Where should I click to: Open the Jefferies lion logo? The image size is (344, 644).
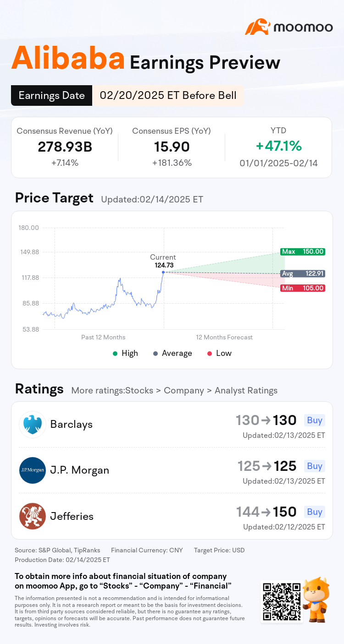[33, 516]
